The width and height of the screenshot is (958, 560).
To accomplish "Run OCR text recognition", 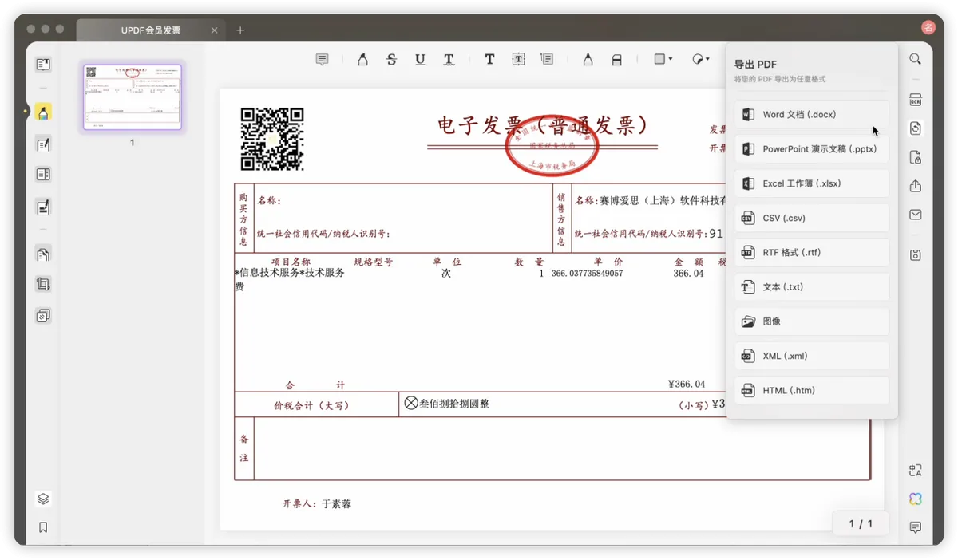I will tap(916, 101).
